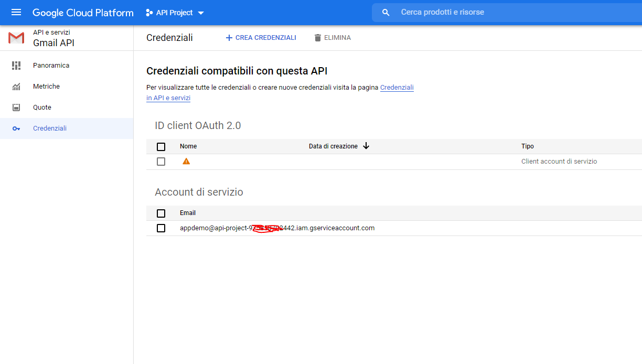
Task: Click CREA CREDENZIALI button
Action: coord(261,38)
